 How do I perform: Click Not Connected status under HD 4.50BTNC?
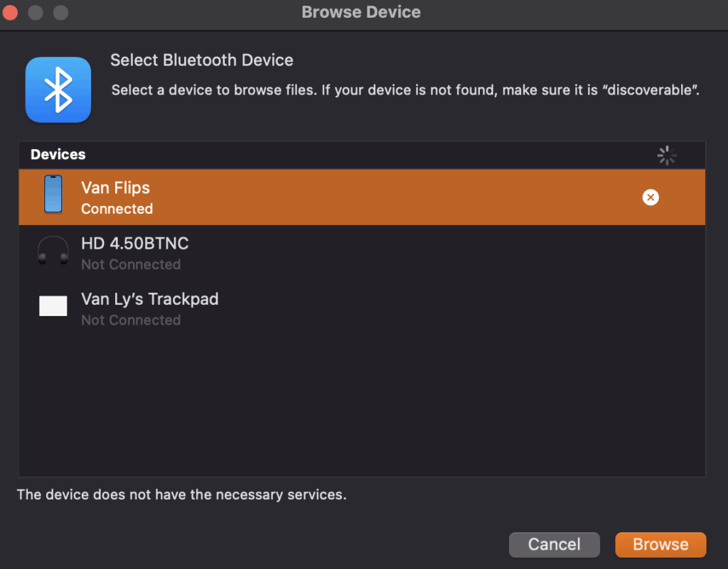coord(131,264)
